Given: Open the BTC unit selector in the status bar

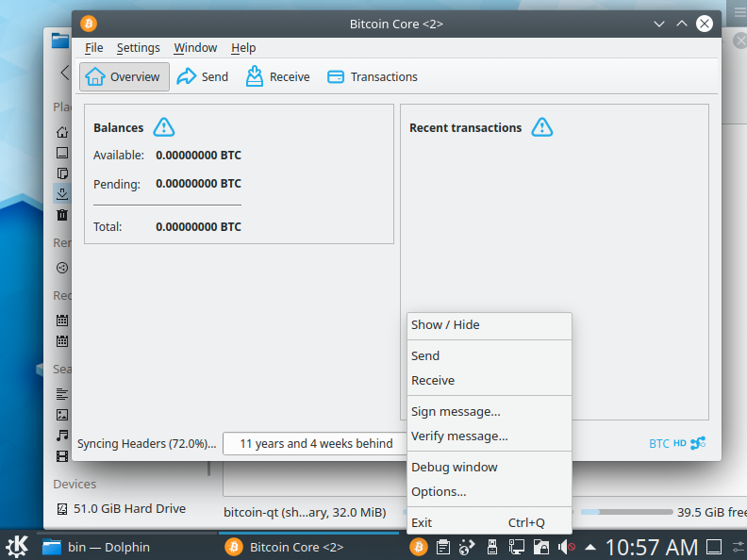Looking at the screenshot, I should [659, 444].
